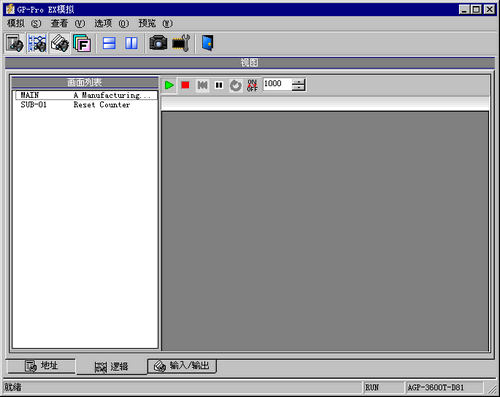Select the MAIN screen row

pyautogui.click(x=86, y=95)
